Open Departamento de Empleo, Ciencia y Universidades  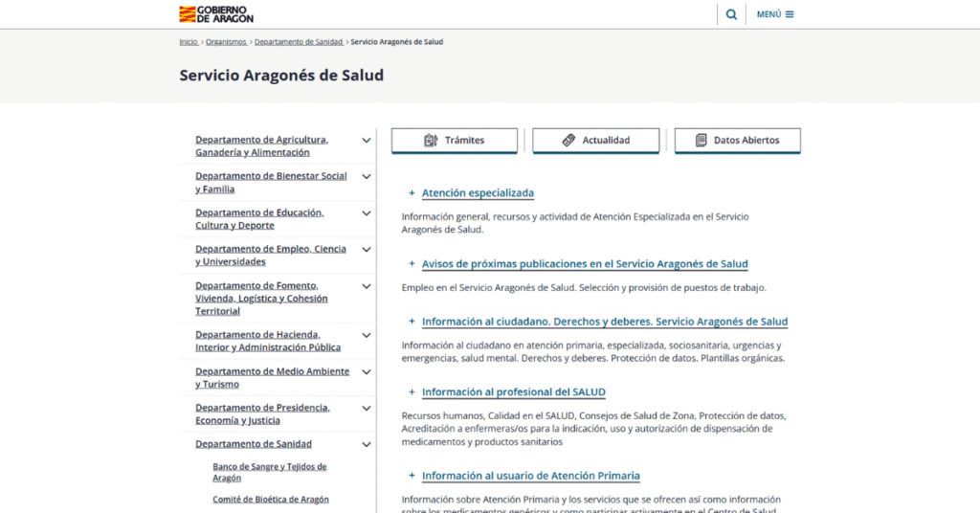tap(270, 256)
